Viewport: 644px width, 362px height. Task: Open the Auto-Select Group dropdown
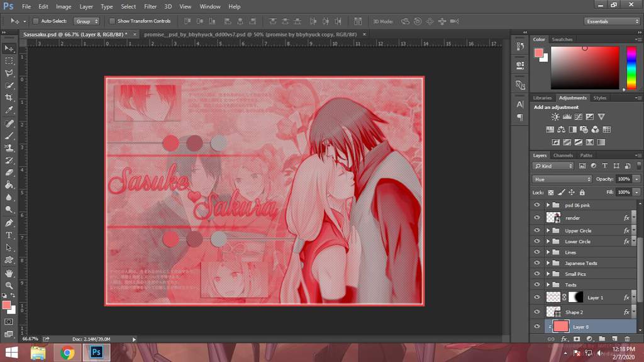pyautogui.click(x=86, y=21)
